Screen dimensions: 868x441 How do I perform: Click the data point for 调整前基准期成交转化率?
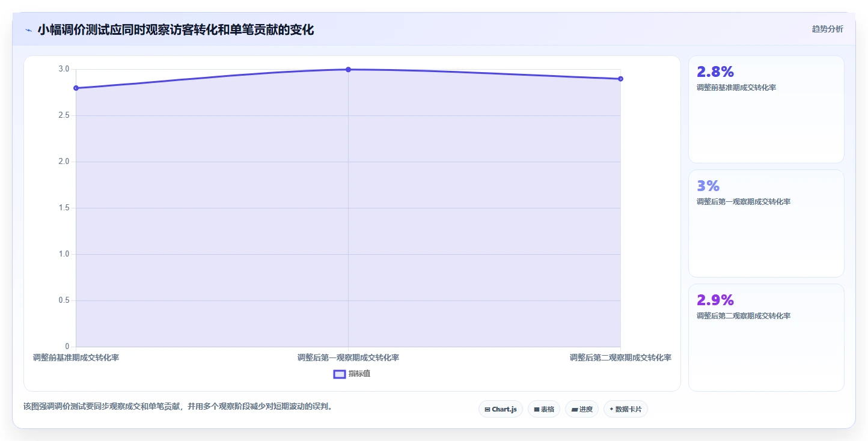point(76,88)
